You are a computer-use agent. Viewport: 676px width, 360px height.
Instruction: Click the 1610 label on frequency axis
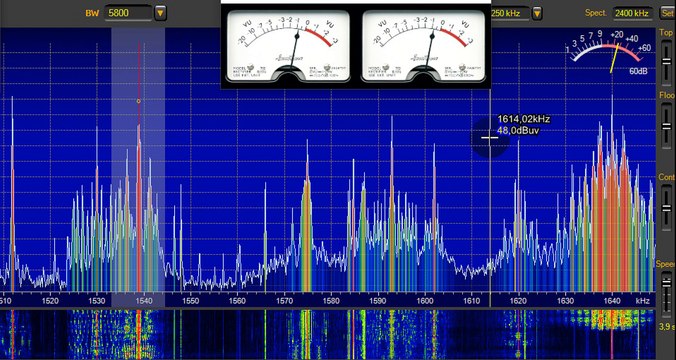471,301
